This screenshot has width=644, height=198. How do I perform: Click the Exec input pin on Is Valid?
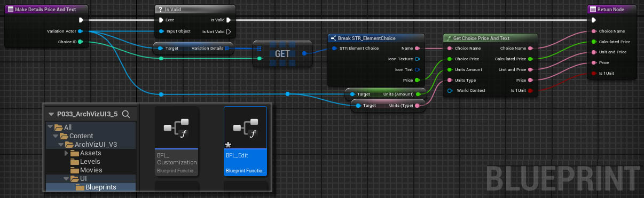pyautogui.click(x=161, y=20)
